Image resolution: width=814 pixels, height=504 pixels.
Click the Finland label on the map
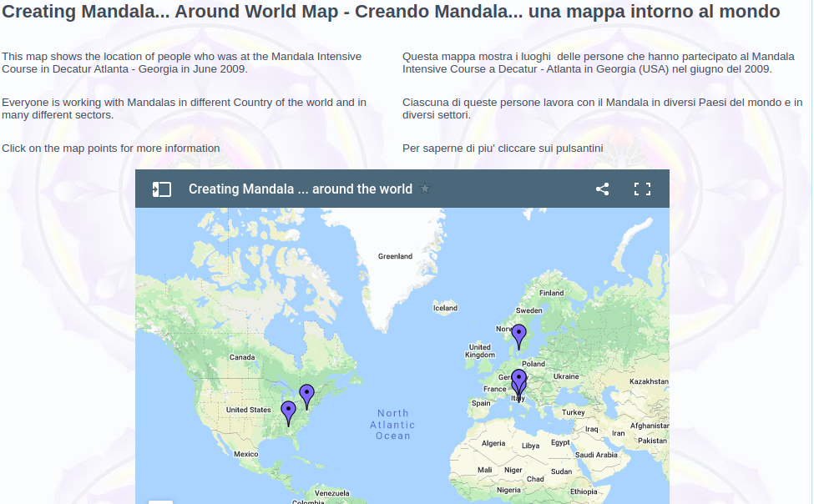(551, 293)
